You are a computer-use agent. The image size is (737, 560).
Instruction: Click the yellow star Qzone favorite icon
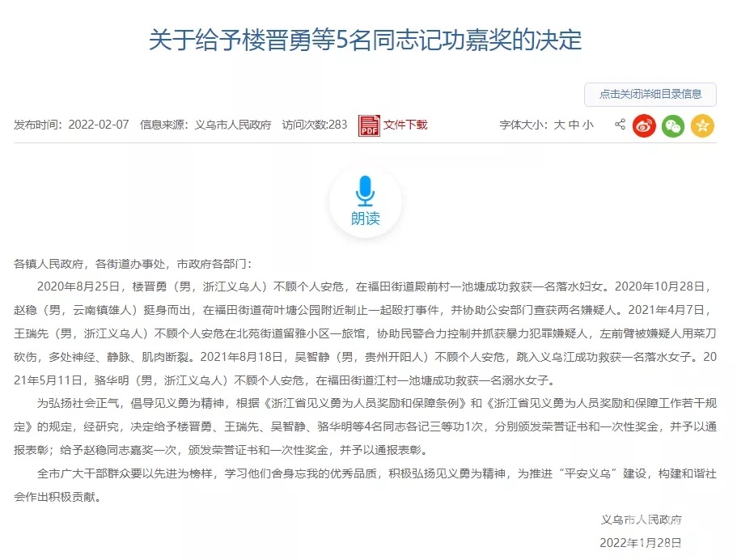pyautogui.click(x=702, y=125)
